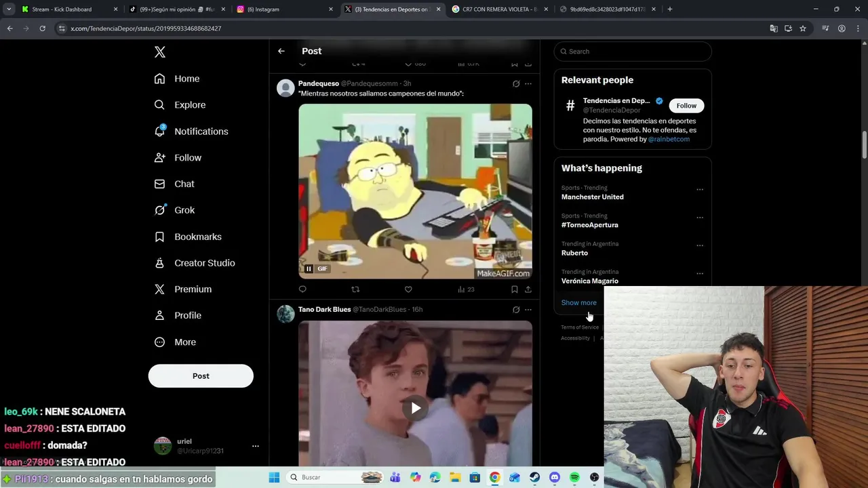Click the Bookmarks sidebar icon
Viewport: 868px width, 488px height.
pos(159,237)
